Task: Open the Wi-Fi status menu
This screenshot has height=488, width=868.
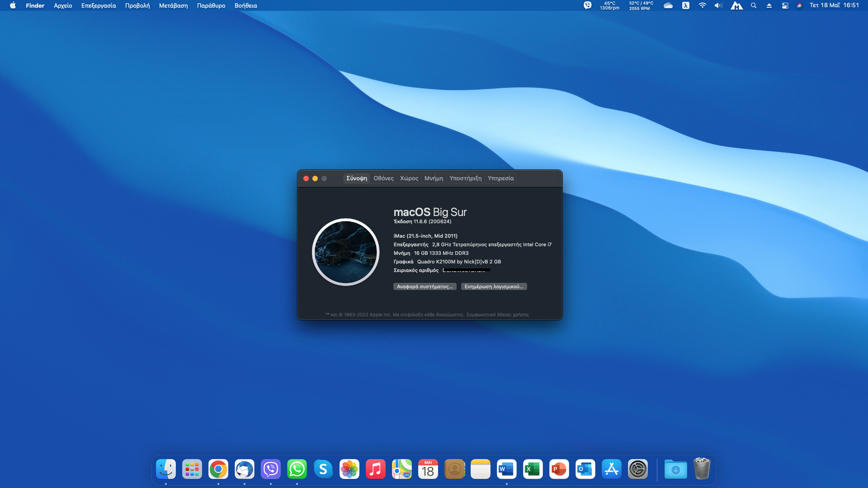Action: click(702, 5)
